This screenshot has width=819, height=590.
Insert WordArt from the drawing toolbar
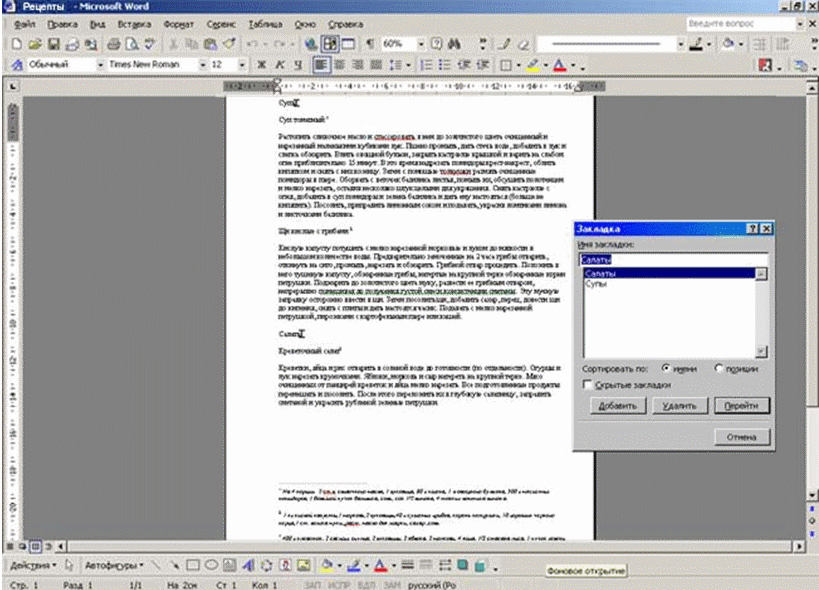click(x=248, y=565)
